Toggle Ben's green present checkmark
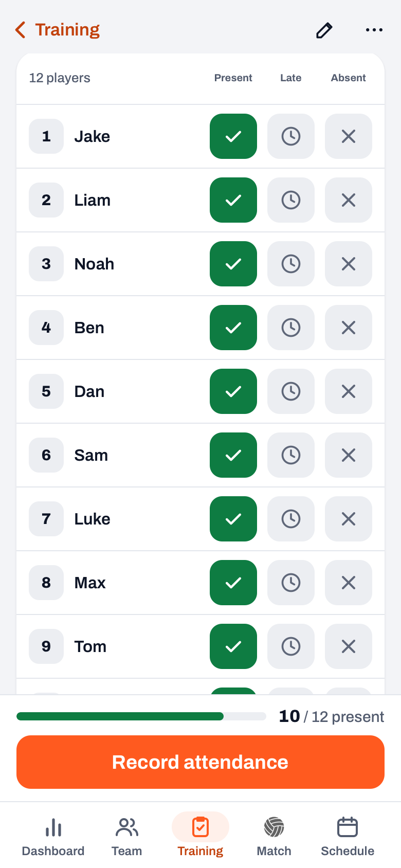This screenshot has height=868, width=401. (233, 328)
